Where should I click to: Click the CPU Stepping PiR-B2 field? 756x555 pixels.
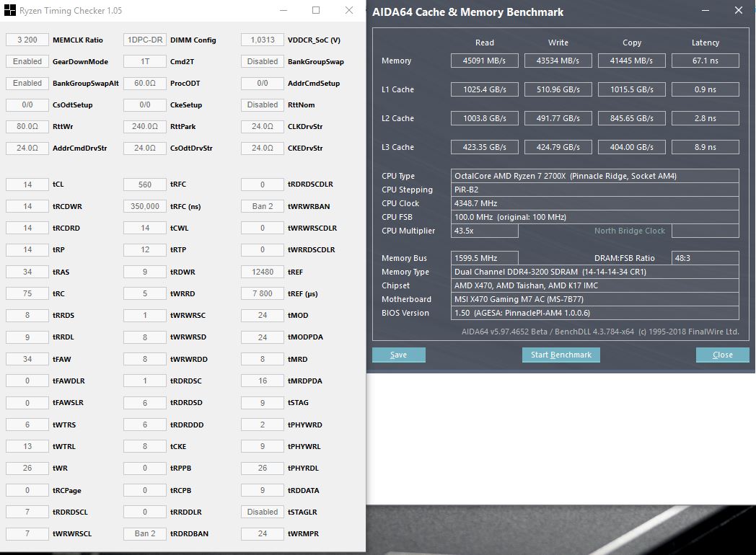click(x=595, y=190)
